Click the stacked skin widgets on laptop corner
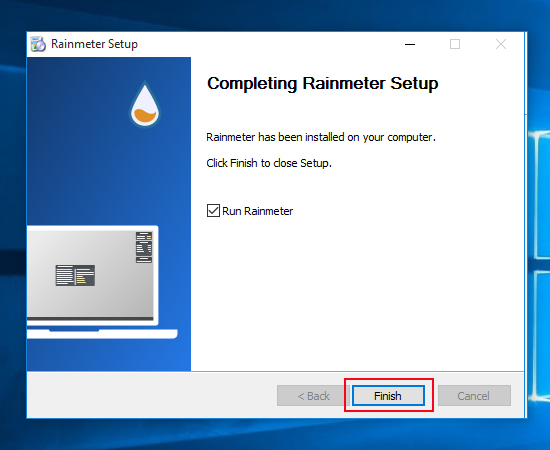This screenshot has height=450, width=550. (144, 247)
